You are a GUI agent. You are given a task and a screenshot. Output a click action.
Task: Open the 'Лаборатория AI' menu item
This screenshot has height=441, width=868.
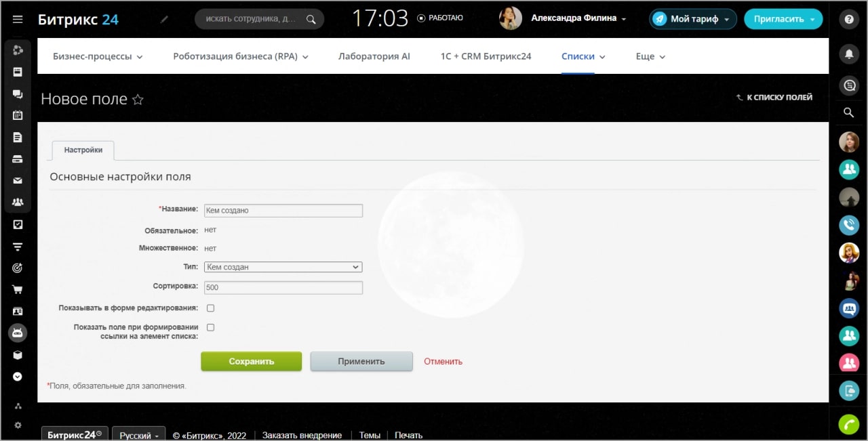coord(374,56)
